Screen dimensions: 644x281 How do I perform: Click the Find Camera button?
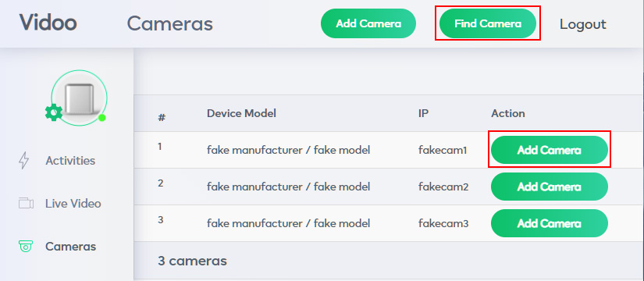click(488, 23)
